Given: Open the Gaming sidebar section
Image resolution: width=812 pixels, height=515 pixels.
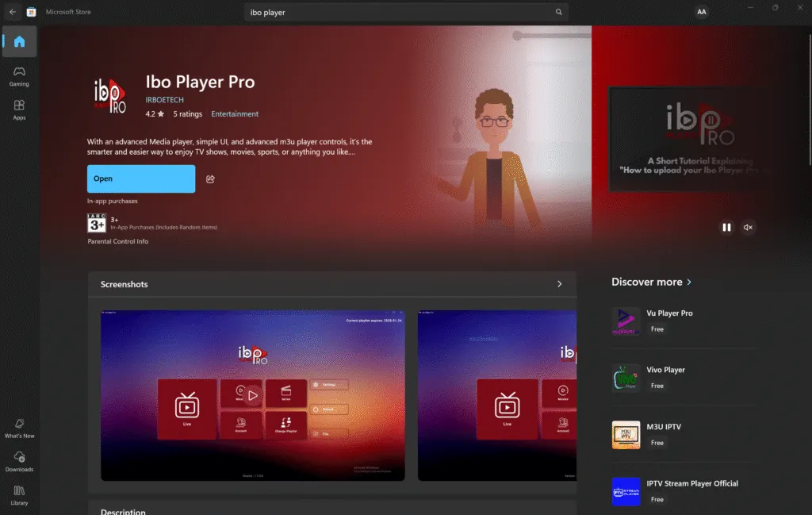Looking at the screenshot, I should [19, 76].
